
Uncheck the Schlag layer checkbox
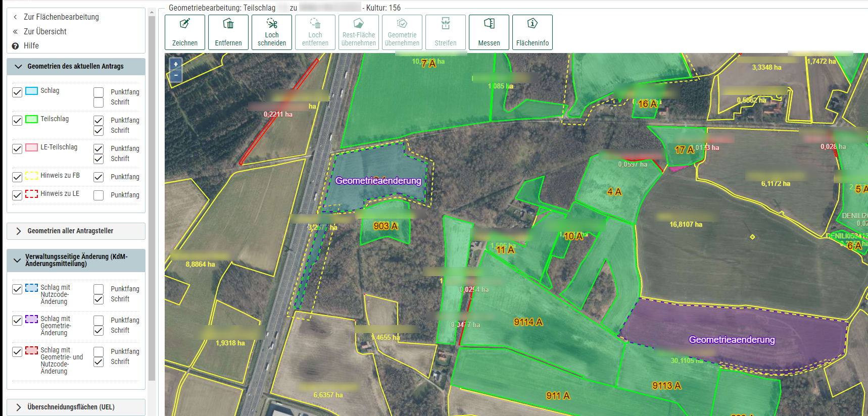point(17,92)
